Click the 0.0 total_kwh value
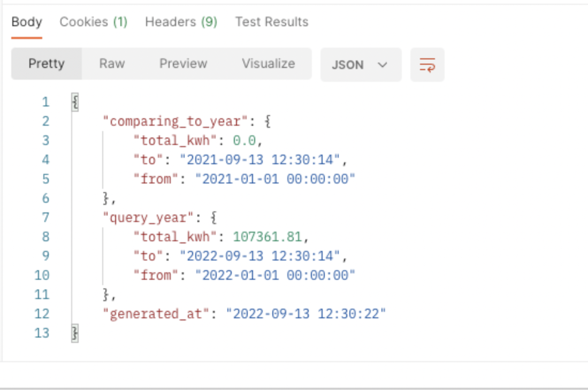Image resolution: width=588 pixels, height=390 pixels. click(x=245, y=141)
